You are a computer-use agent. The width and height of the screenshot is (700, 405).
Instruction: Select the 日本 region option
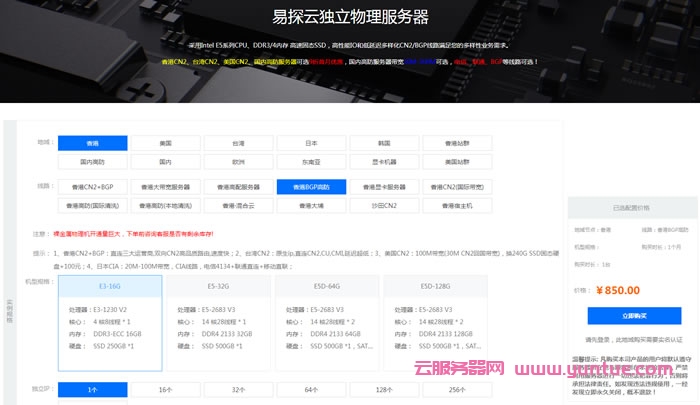pos(311,143)
